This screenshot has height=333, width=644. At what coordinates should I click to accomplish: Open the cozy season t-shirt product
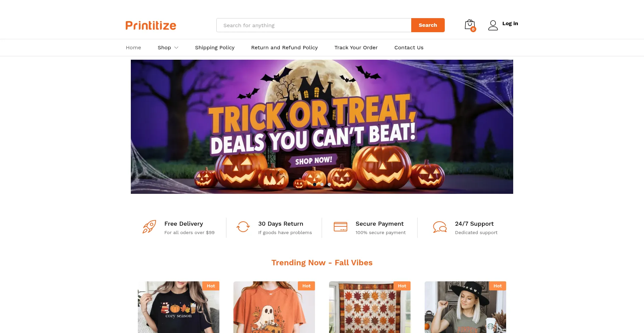[x=178, y=307]
